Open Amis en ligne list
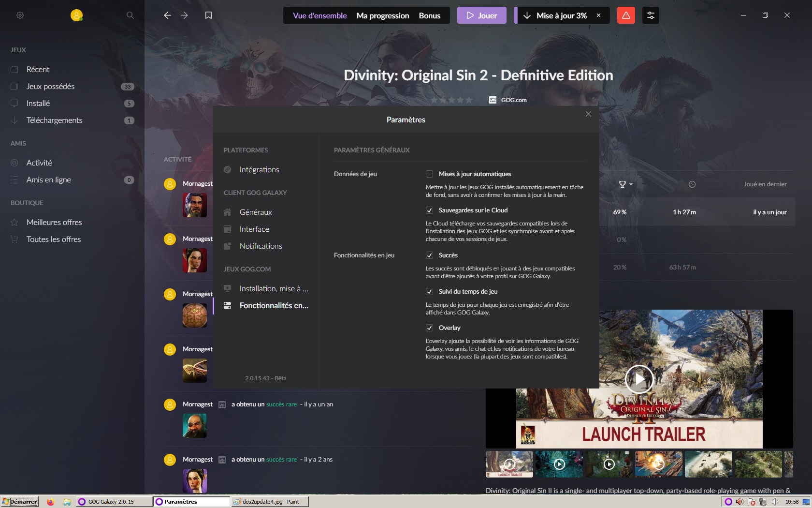 [48, 179]
